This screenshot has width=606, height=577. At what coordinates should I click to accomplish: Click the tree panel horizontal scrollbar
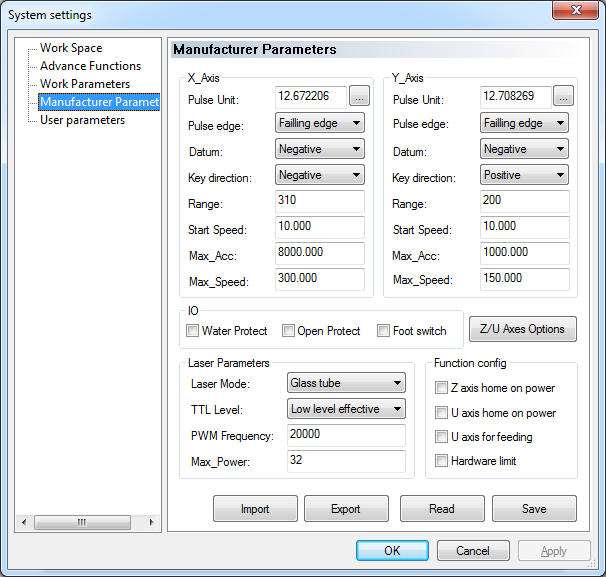pyautogui.click(x=88, y=523)
